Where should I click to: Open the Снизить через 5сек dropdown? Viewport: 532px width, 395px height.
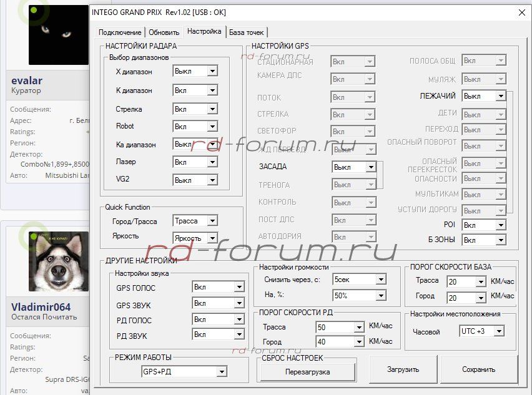[380, 280]
